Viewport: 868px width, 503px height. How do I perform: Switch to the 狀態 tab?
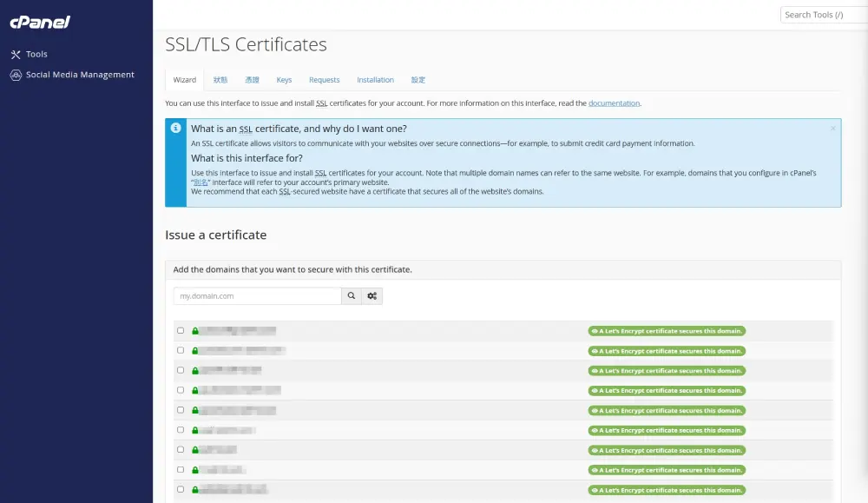(x=220, y=80)
